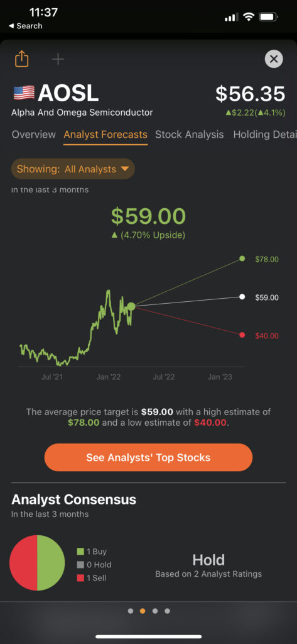This screenshot has height=644, width=297.
Task: Go back to Search
Action: point(26,26)
